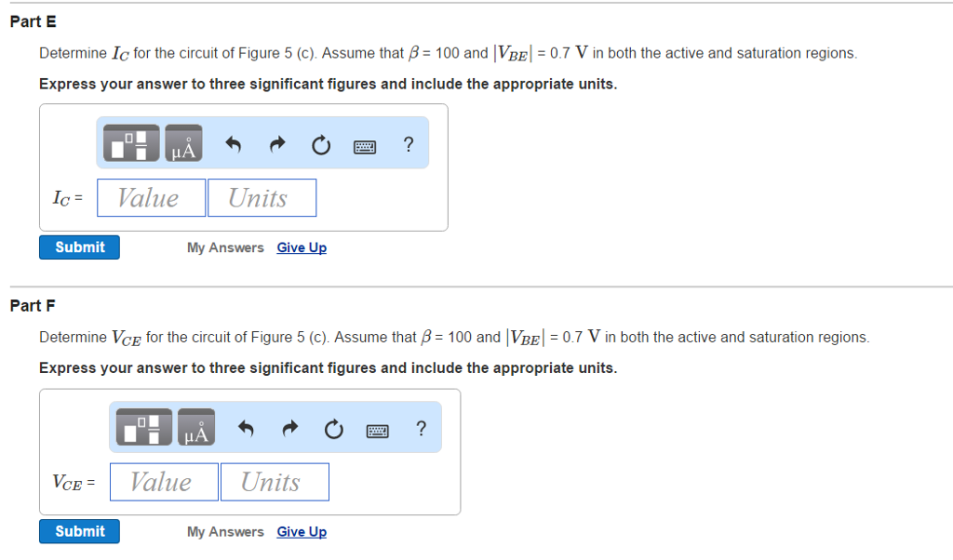Click the help question mark for Part F
The height and width of the screenshot is (560, 953).
coord(421,429)
